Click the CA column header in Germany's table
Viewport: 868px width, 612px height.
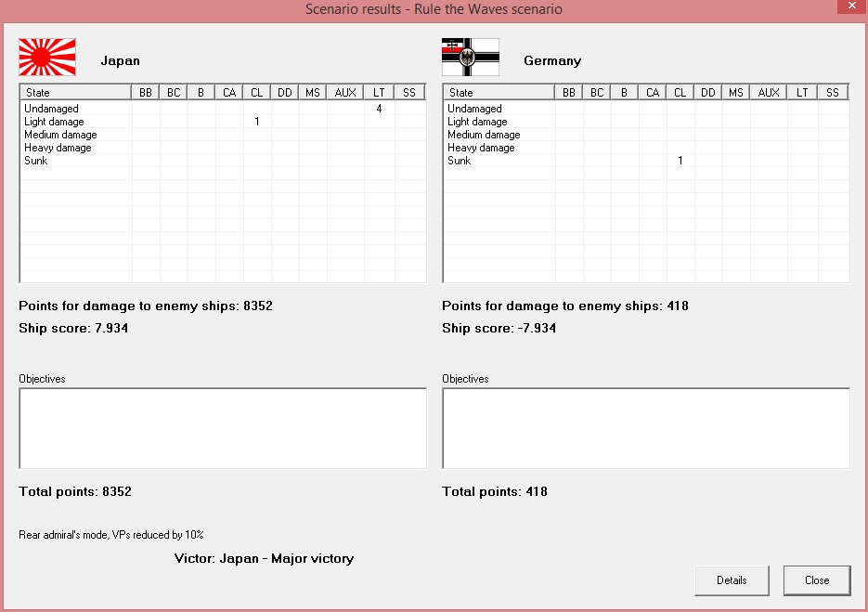click(x=653, y=93)
